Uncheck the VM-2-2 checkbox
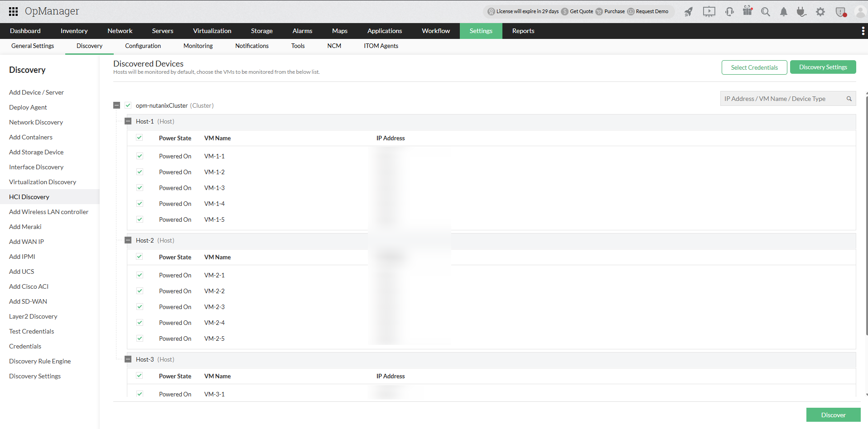 pyautogui.click(x=140, y=291)
